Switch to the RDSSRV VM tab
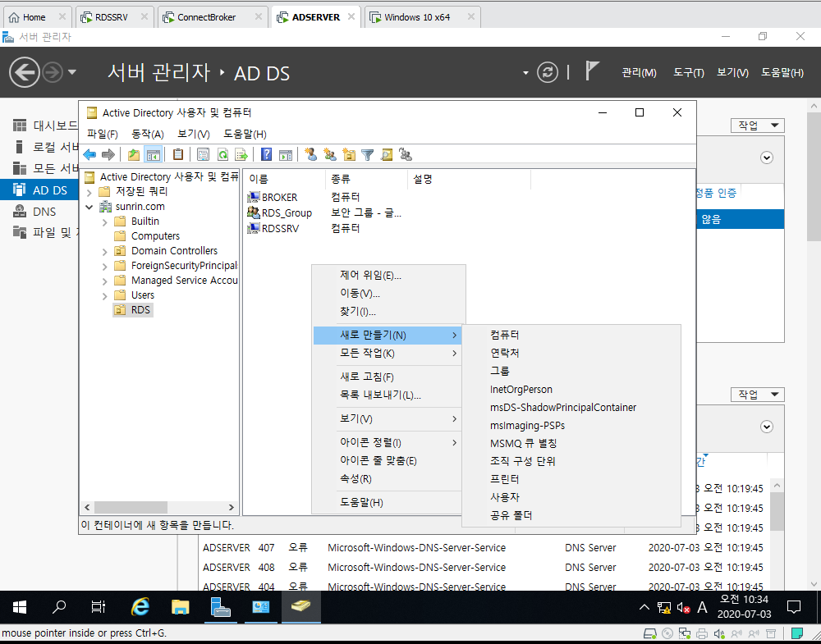The width and height of the screenshot is (821, 644). tap(114, 17)
